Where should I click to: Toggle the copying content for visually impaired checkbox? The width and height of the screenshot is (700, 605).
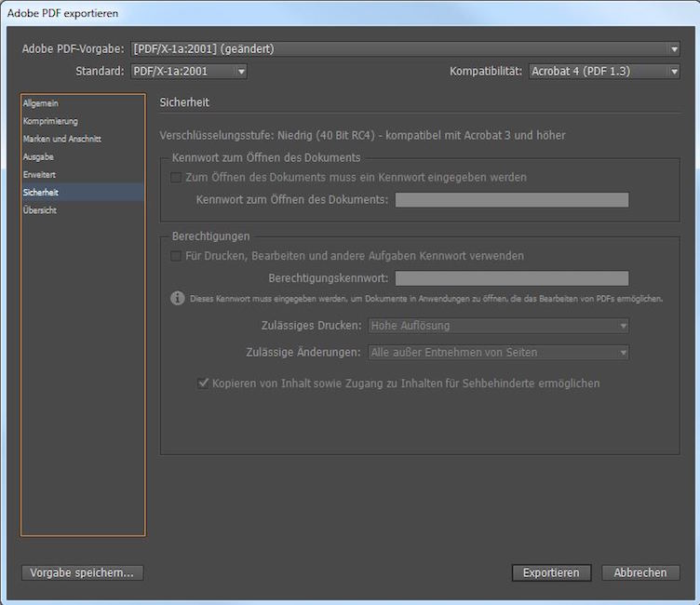(203, 383)
